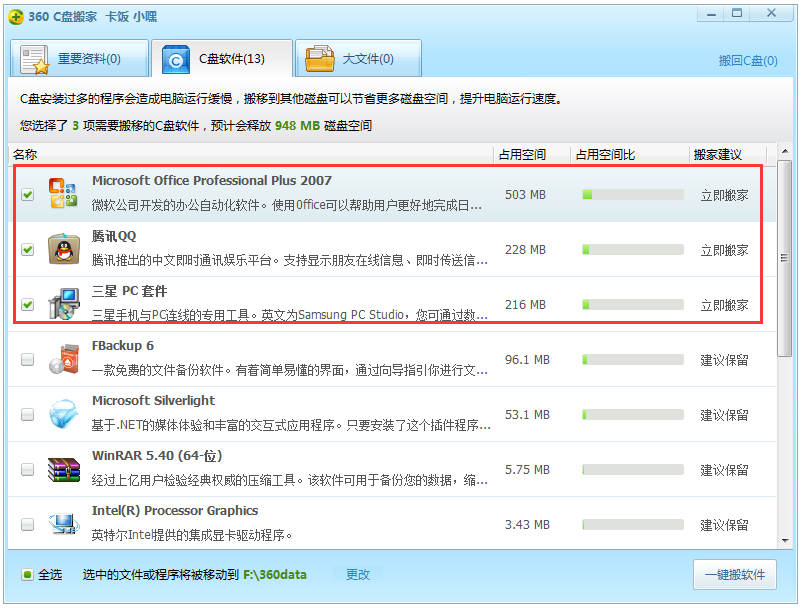
Task: Click 立即搬家 for 腾讯QQ
Action: (724, 250)
